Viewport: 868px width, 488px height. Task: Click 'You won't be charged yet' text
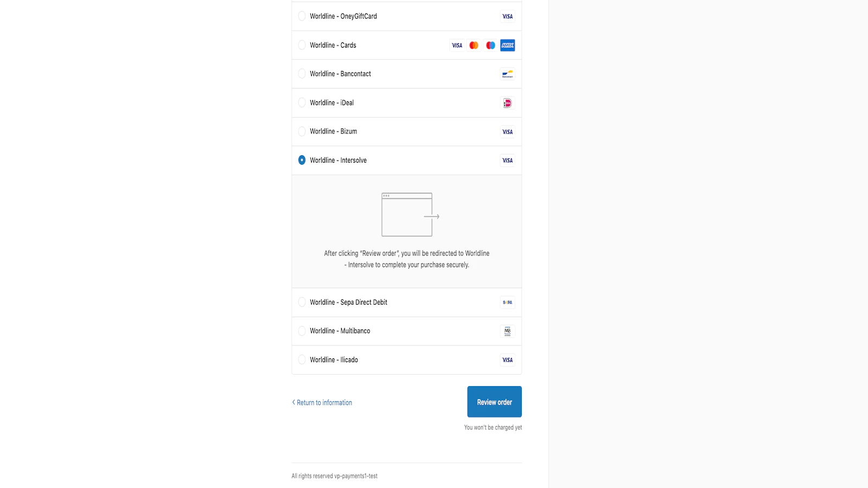coord(493,427)
